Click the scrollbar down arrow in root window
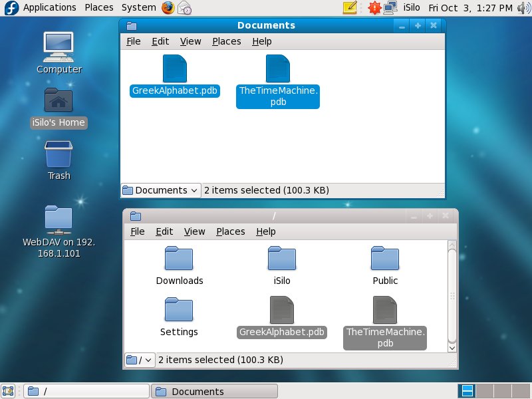Image resolution: width=532 pixels, height=399 pixels. pos(452,347)
